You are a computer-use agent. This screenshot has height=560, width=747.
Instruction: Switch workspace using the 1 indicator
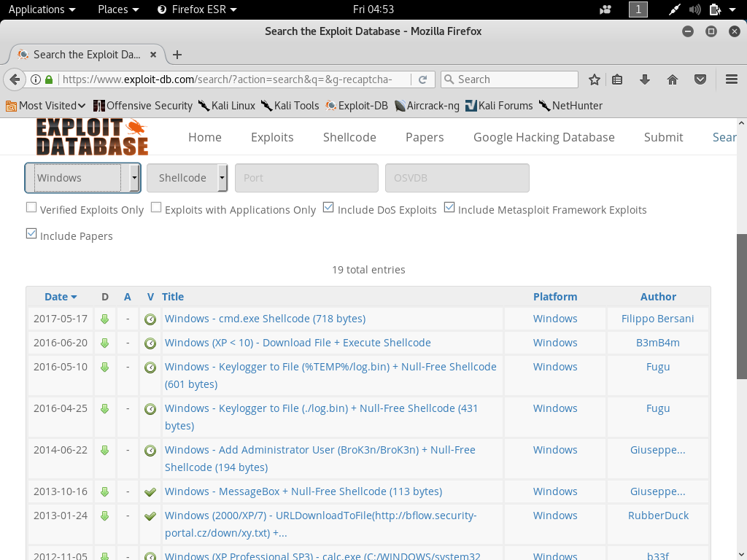[x=638, y=9]
